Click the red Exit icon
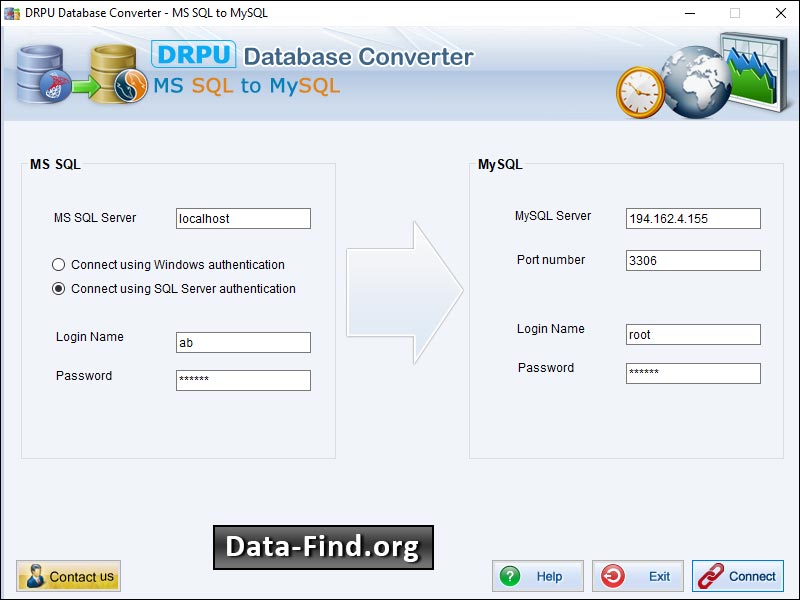Image resolution: width=800 pixels, height=600 pixels. click(613, 576)
